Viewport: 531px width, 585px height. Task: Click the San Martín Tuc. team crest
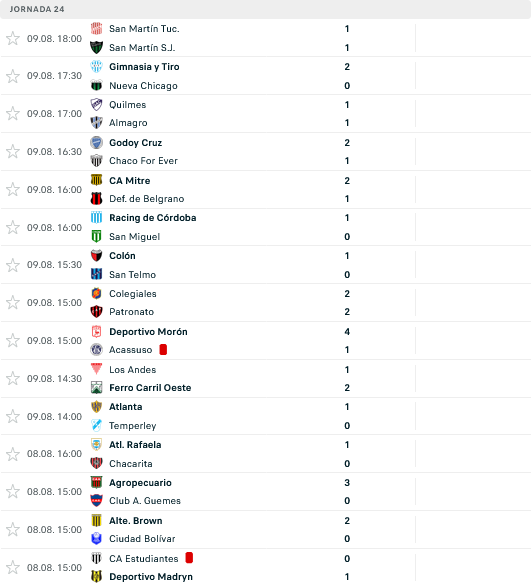pyautogui.click(x=96, y=29)
